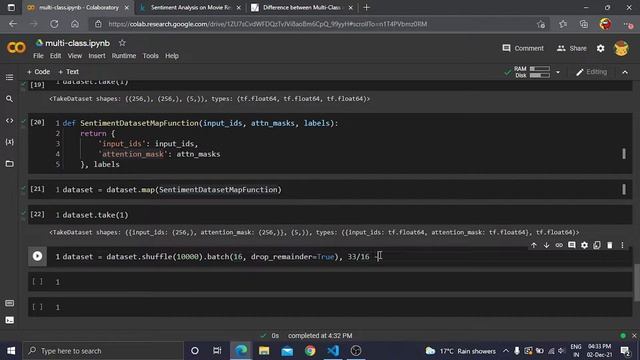Open Chrome from taskbar
640x360 pixels.
point(310,351)
